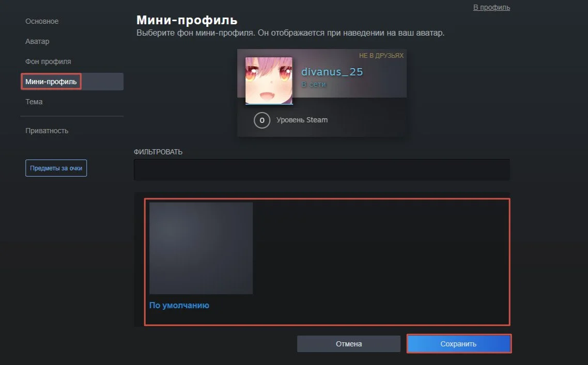Open the Приватность settings section
The height and width of the screenshot is (365, 588).
47,131
